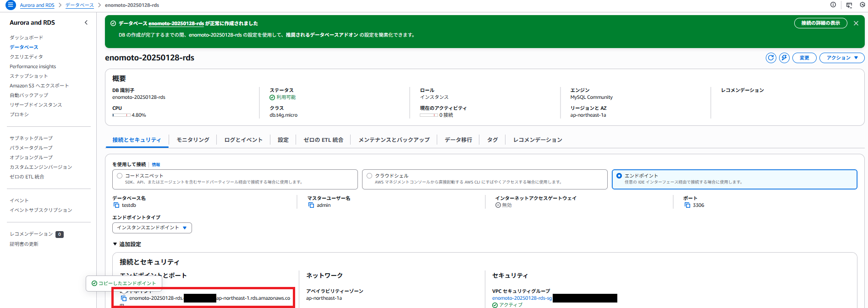Click the MySQL Community engine value
Viewport: 868px width, 308px height.
(591, 97)
